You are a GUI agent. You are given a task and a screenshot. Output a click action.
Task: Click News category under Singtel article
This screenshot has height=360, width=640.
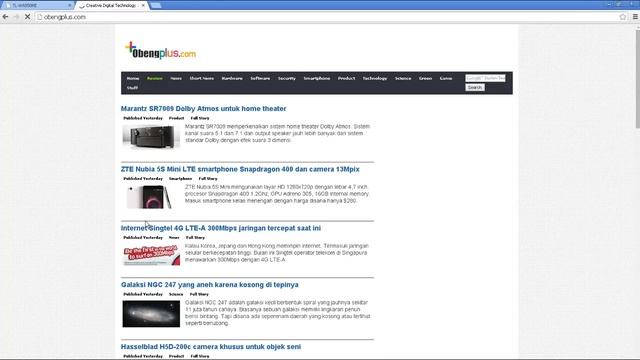pos(174,237)
